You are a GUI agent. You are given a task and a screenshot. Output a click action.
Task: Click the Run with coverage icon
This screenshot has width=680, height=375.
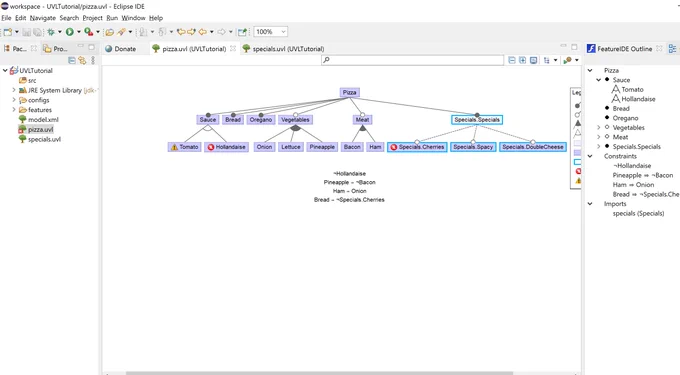[x=88, y=32]
